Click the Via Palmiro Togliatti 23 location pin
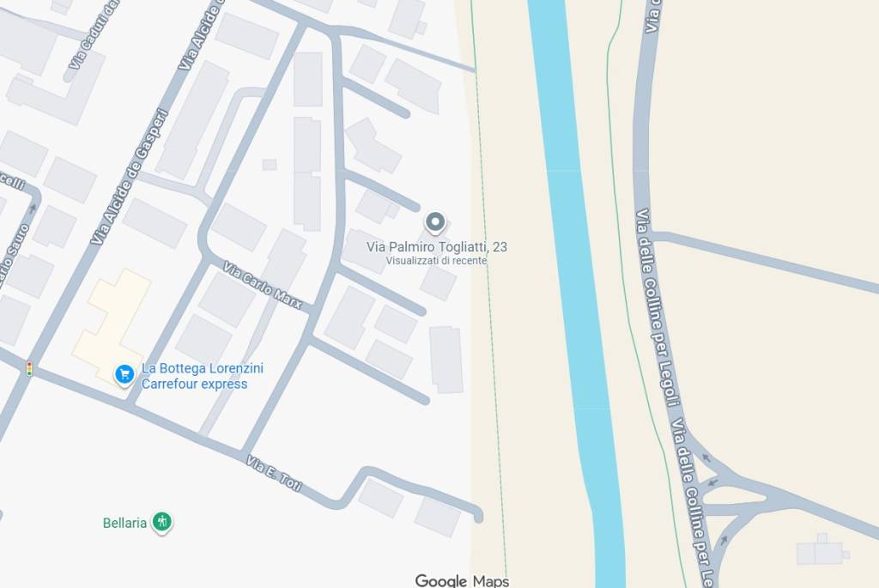This screenshot has width=879, height=588. [x=435, y=222]
